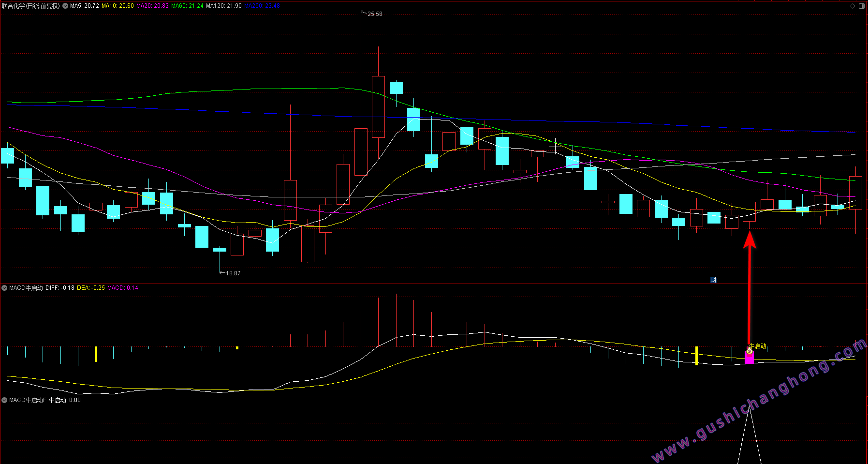Open the dropdown arrow beside 联合化学 title
The image size is (868, 464).
pos(65,6)
